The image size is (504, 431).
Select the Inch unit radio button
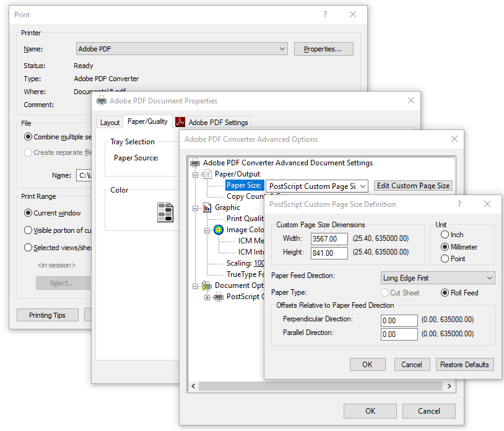[x=445, y=235]
